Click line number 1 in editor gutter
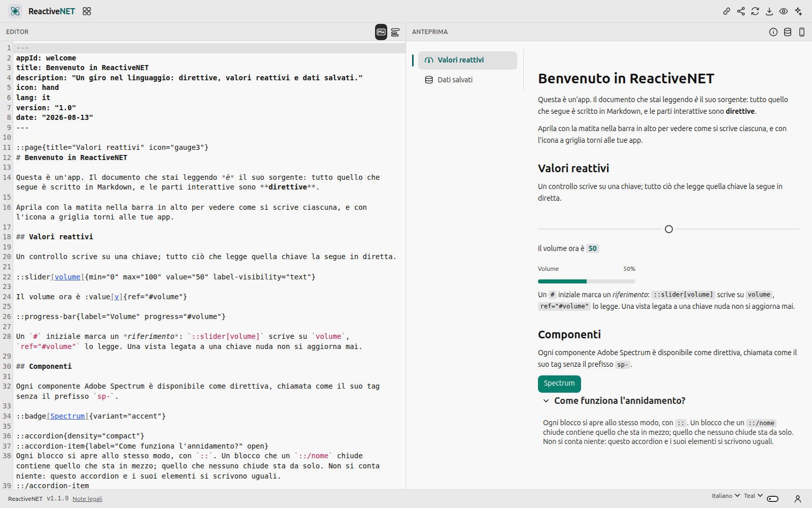 tap(9, 48)
